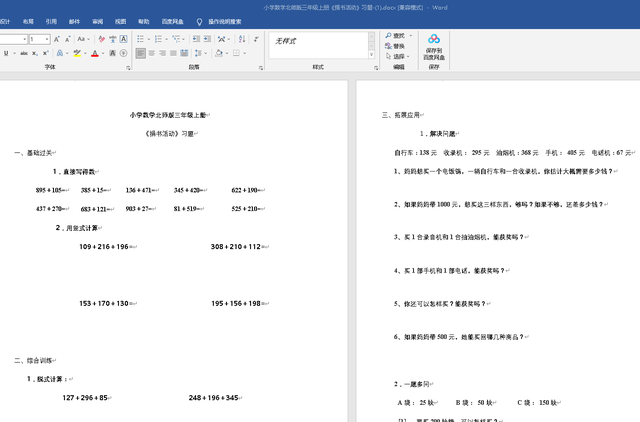Click the 选择 (Select) button
The image size is (640, 422).
click(399, 57)
